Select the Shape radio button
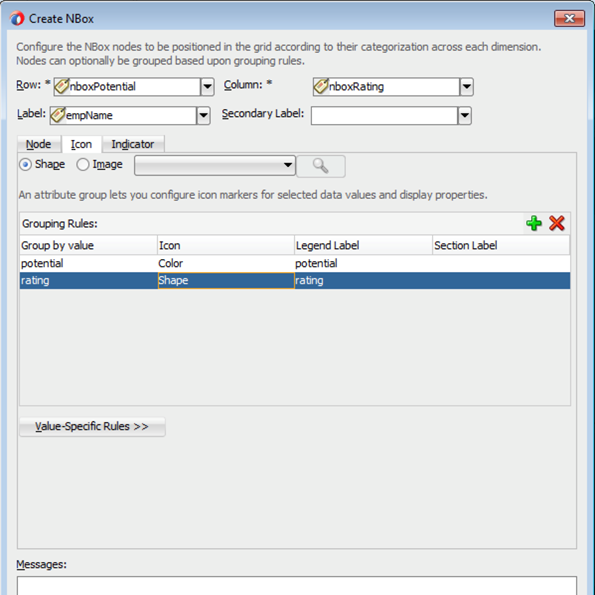 point(25,165)
